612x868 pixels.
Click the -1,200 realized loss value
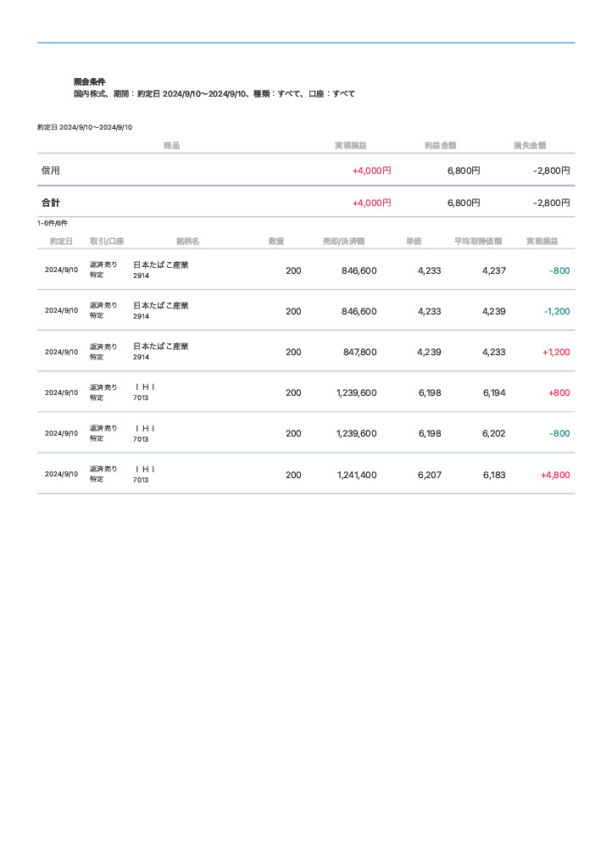(x=556, y=311)
